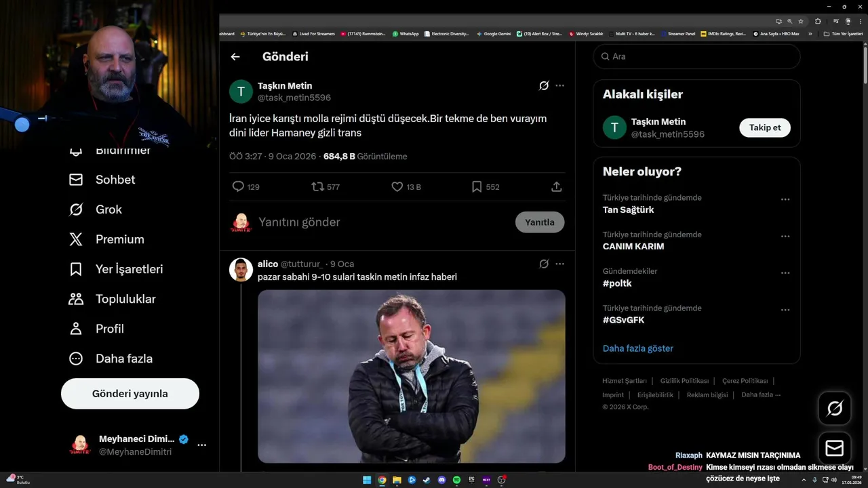
Task: Open options for CANIM KARIM trend
Action: [x=785, y=237]
